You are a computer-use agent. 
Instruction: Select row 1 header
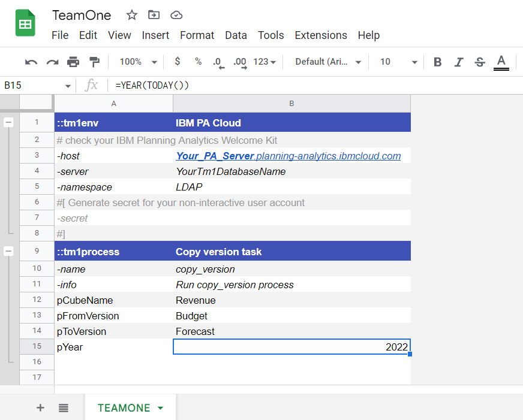37,122
